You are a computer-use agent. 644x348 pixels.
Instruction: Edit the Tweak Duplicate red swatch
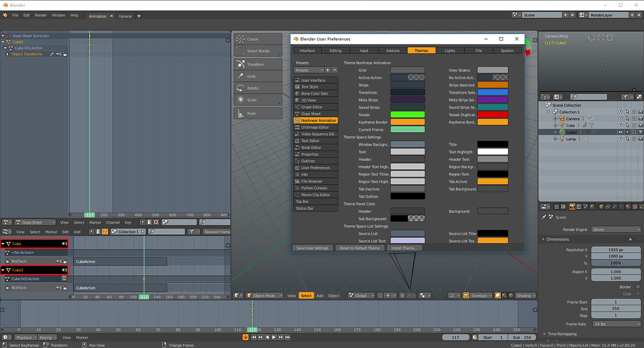(492, 114)
